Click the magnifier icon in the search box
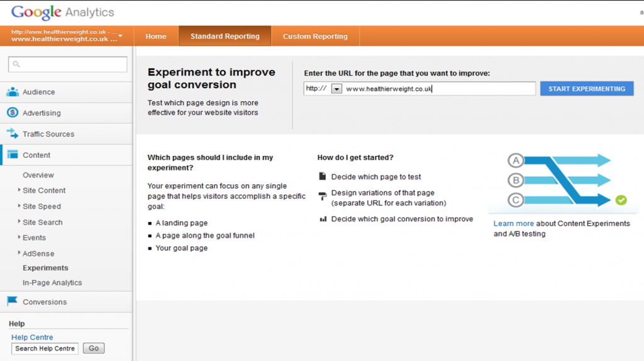Screen dimensions: 644x361 16,64
